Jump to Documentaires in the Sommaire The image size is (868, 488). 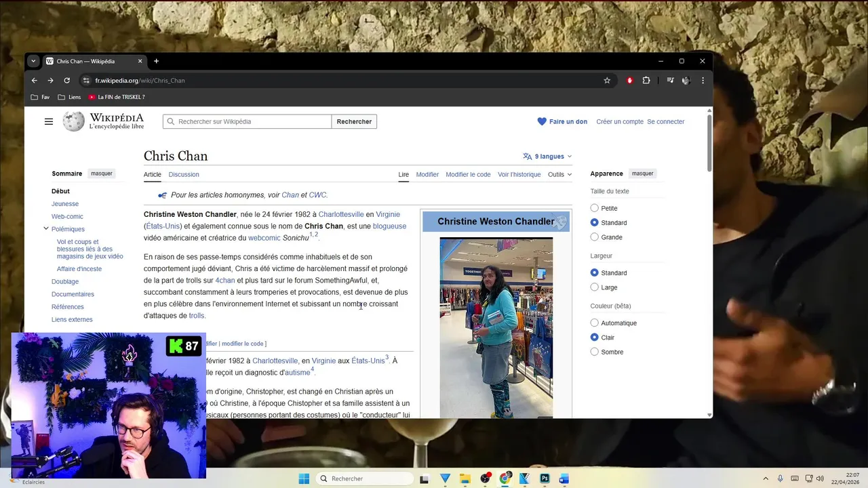tap(73, 294)
